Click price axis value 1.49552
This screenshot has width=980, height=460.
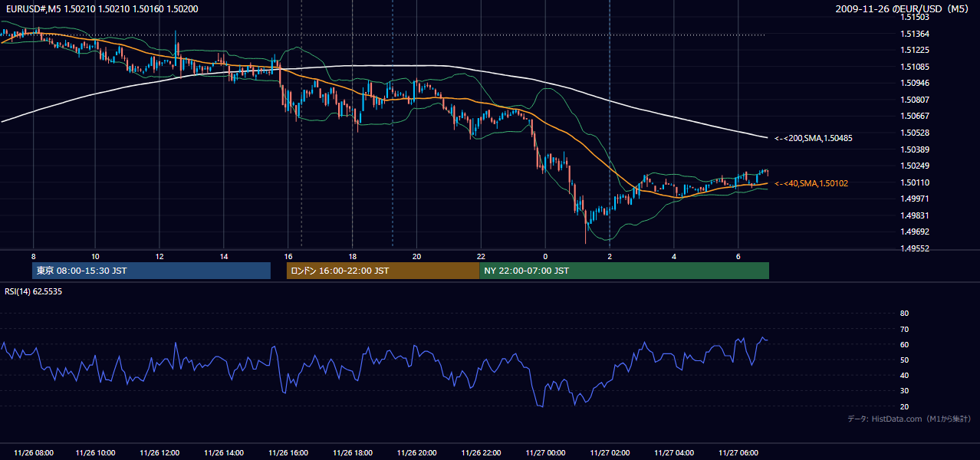coord(914,248)
